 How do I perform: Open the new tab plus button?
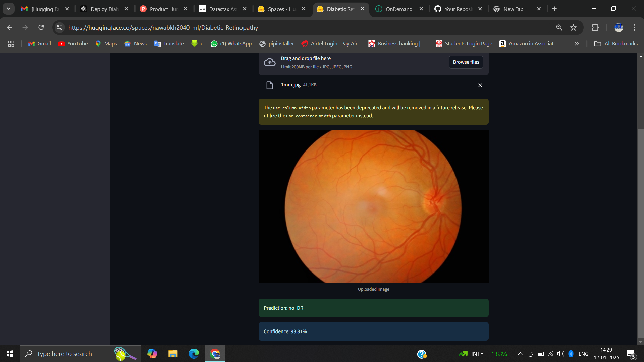pos(554,9)
